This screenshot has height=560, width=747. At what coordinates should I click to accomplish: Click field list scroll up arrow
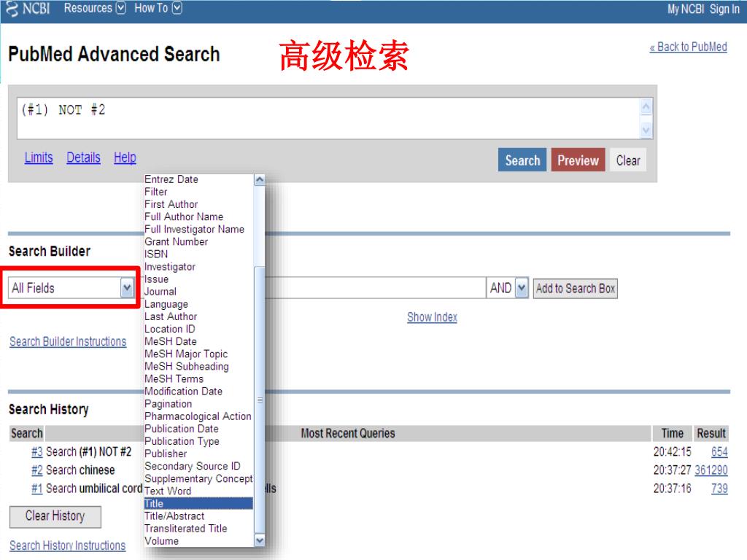click(x=260, y=179)
